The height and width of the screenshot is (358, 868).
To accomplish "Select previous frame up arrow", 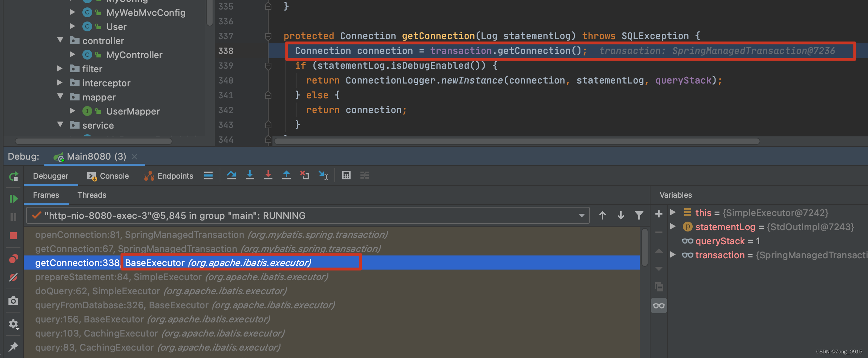I will coord(603,215).
